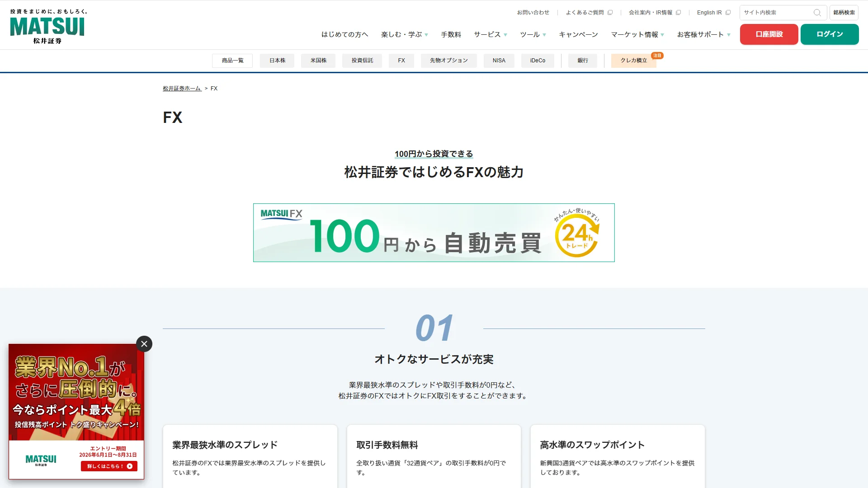Image resolution: width=868 pixels, height=488 pixels.
Task: Select the 投資信託 tab
Action: coord(362,61)
